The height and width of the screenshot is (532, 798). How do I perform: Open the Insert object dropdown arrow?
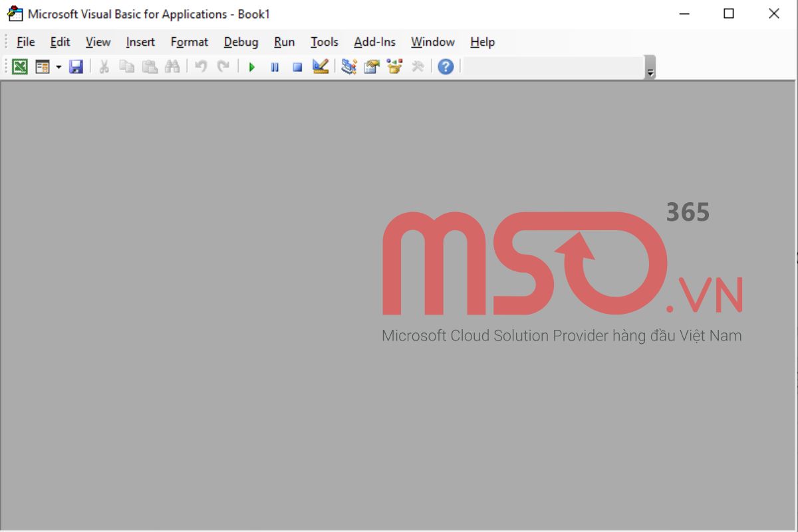59,66
